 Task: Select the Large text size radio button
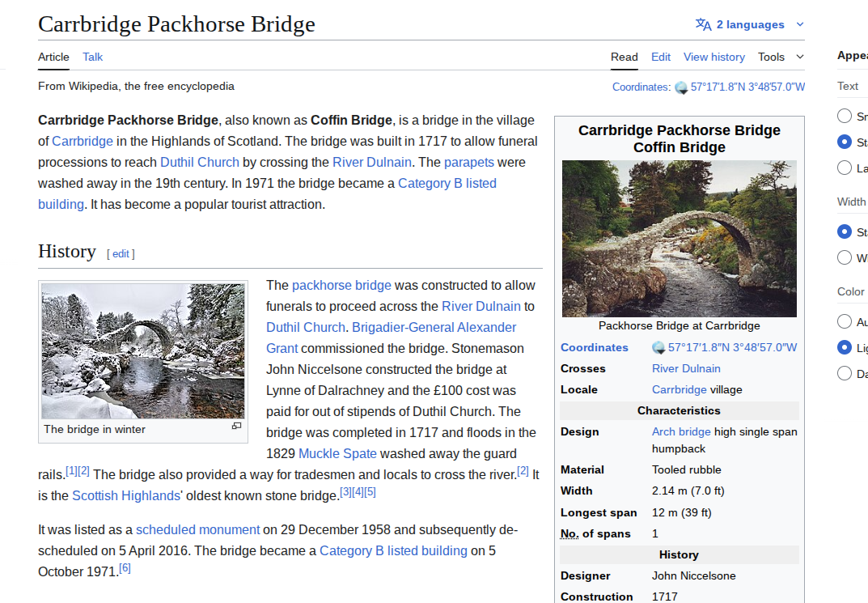[845, 168]
